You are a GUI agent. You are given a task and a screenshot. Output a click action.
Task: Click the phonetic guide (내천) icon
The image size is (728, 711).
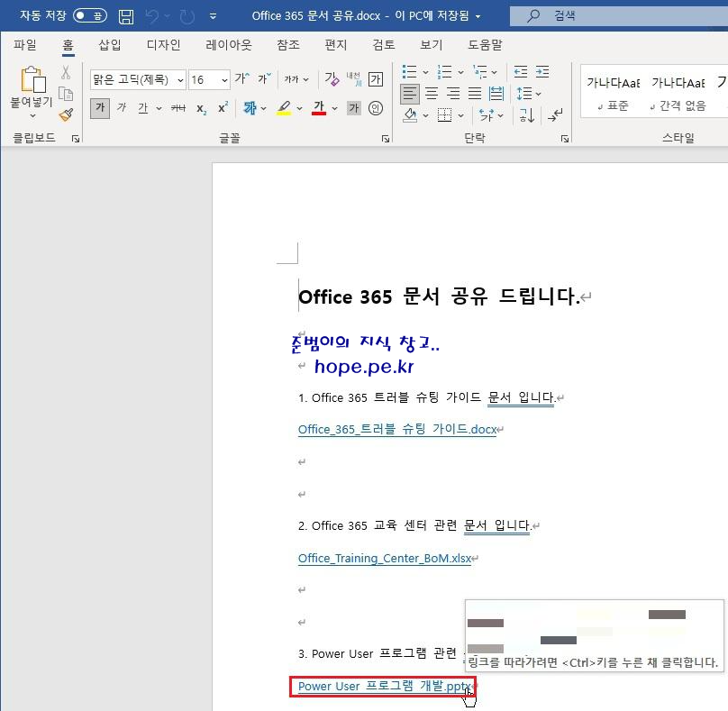[x=353, y=79]
